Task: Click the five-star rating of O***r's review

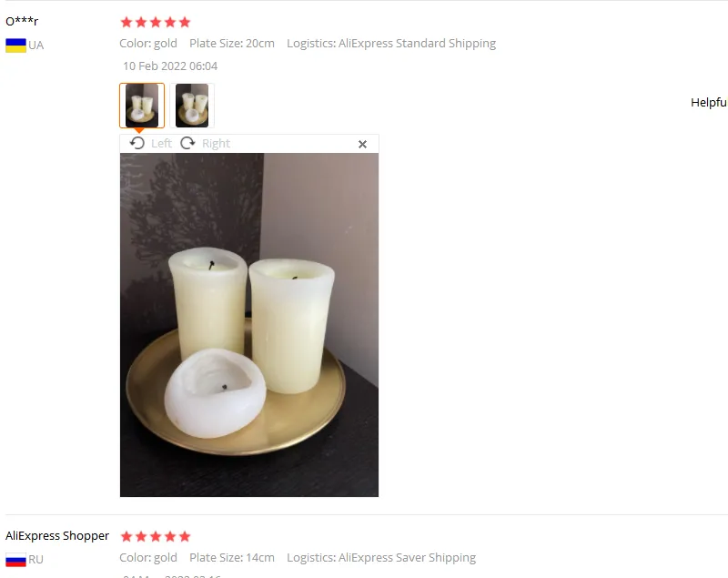Action: (156, 22)
